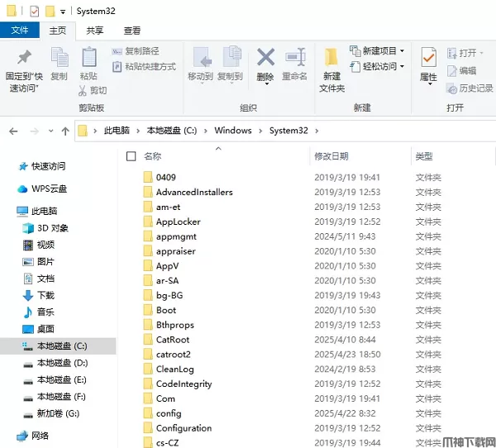The width and height of the screenshot is (496, 448).
Task: Click Copy path (复制路径)
Action: (135, 51)
